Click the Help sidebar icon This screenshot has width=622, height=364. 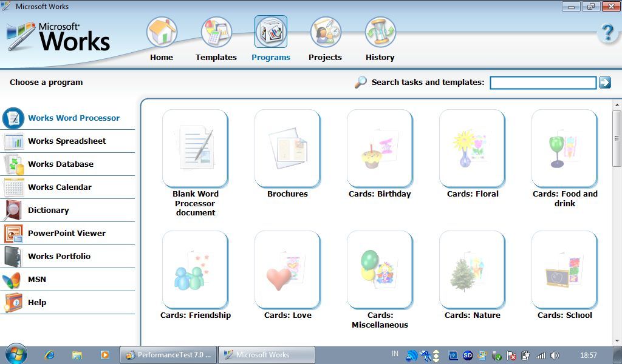(x=13, y=303)
